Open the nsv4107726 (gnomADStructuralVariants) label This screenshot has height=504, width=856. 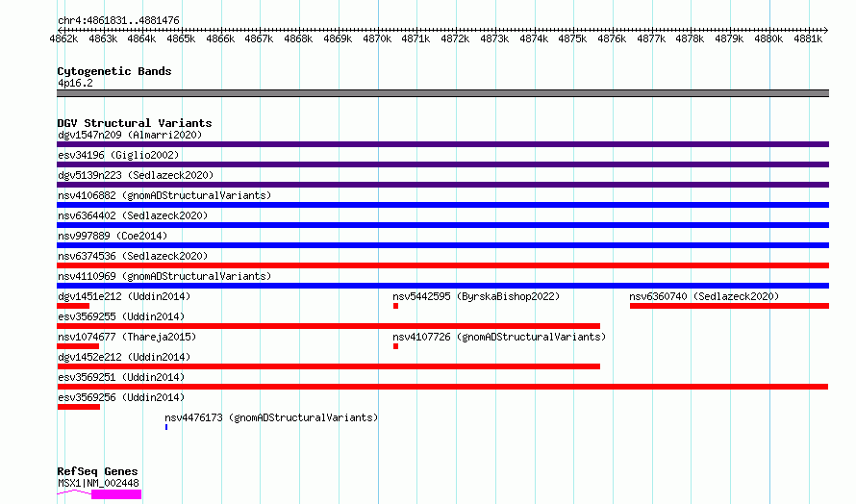pyautogui.click(x=499, y=337)
